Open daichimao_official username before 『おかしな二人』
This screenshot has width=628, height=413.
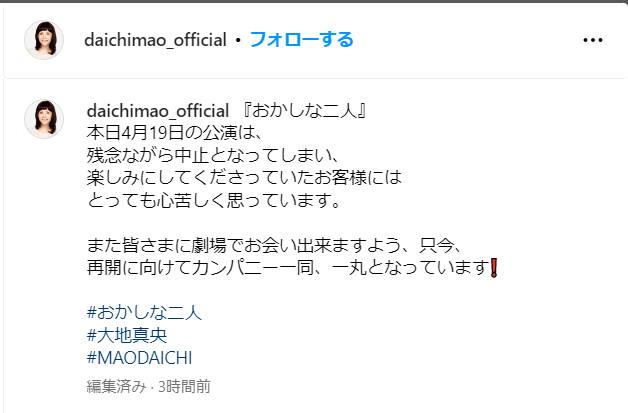pos(158,111)
